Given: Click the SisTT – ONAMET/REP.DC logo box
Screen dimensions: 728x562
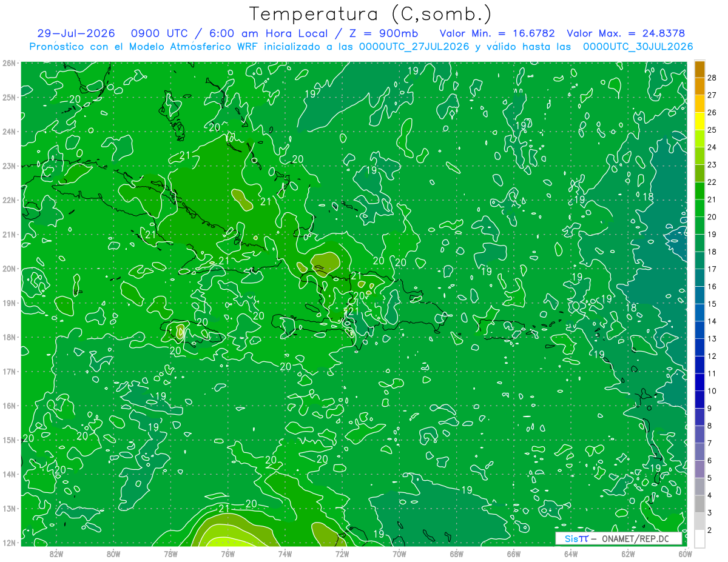Looking at the screenshot, I should 619,538.
